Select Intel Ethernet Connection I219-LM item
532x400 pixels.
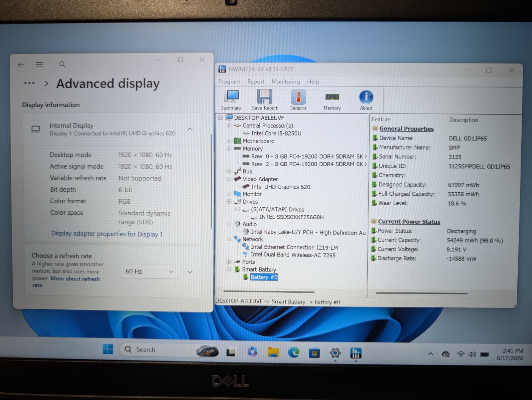pos(294,247)
